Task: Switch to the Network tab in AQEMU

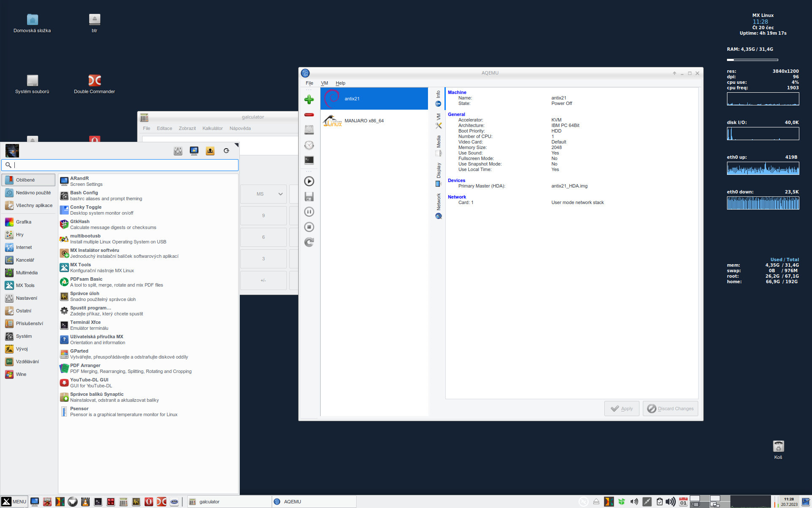Action: click(x=439, y=206)
